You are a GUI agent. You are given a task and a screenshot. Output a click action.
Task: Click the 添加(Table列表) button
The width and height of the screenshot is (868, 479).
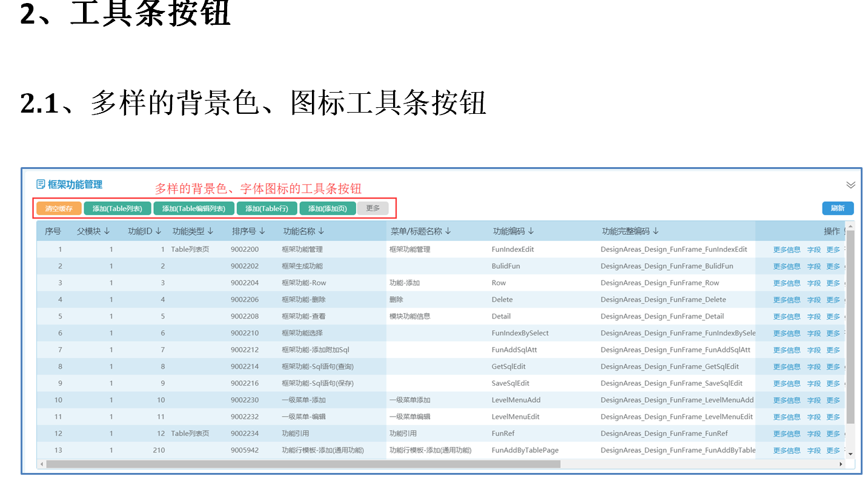tap(118, 208)
